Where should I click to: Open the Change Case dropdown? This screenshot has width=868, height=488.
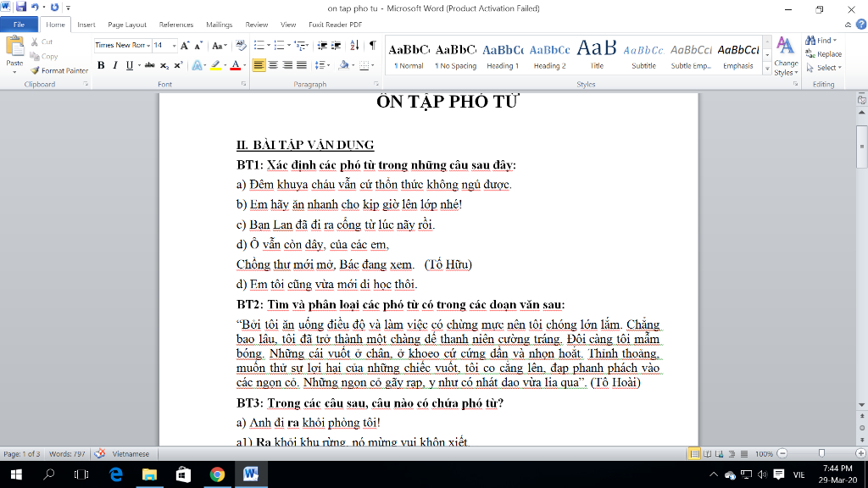pyautogui.click(x=220, y=46)
